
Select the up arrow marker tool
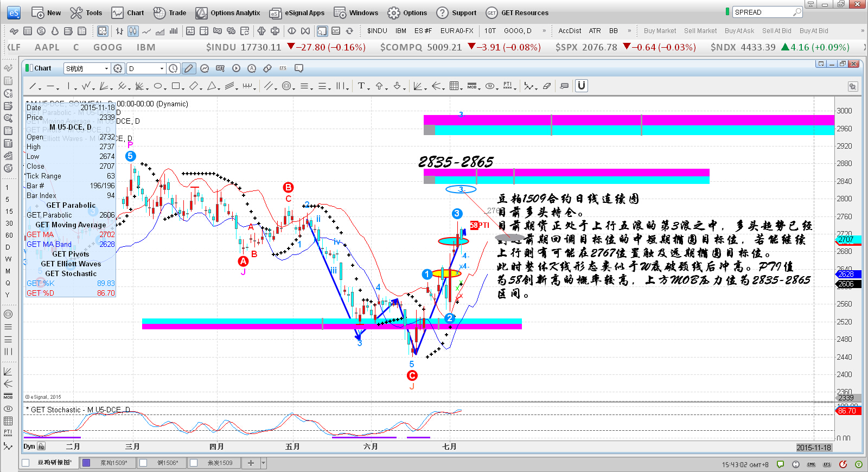(379, 86)
